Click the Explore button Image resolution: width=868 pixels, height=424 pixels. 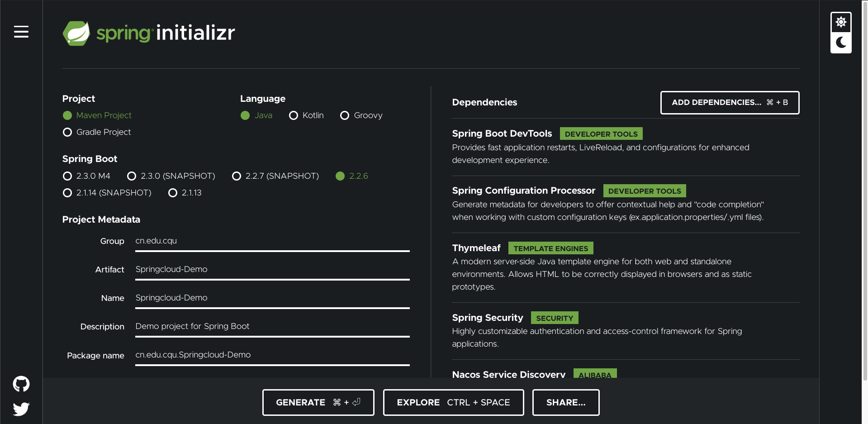coord(453,402)
